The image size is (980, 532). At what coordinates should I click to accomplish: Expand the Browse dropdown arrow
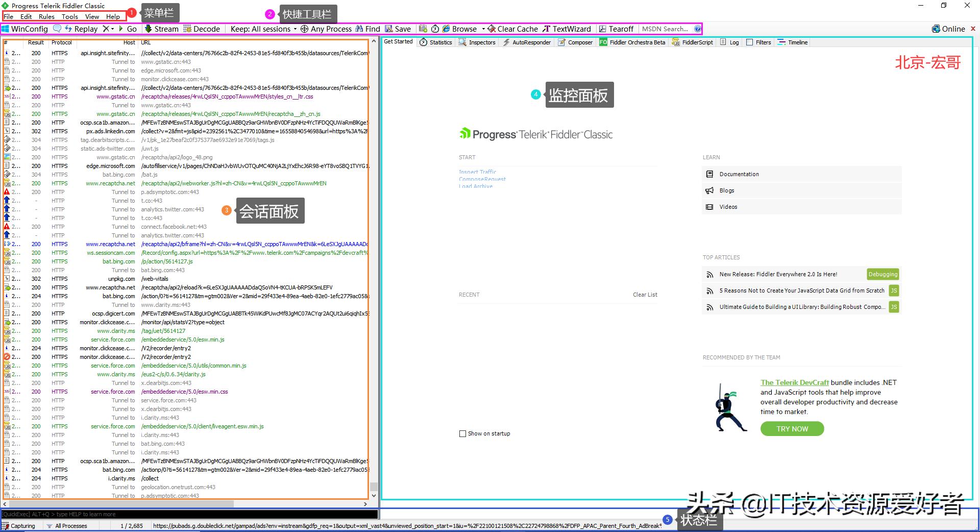(x=483, y=29)
